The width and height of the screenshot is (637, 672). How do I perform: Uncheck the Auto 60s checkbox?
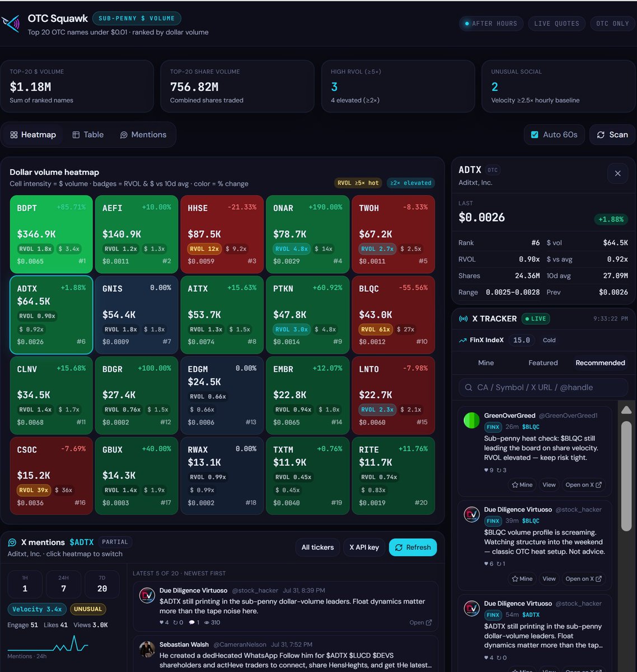coord(535,135)
